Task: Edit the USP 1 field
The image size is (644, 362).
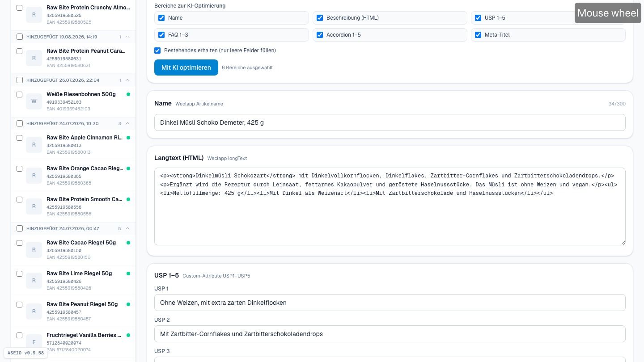Action: tap(390, 303)
